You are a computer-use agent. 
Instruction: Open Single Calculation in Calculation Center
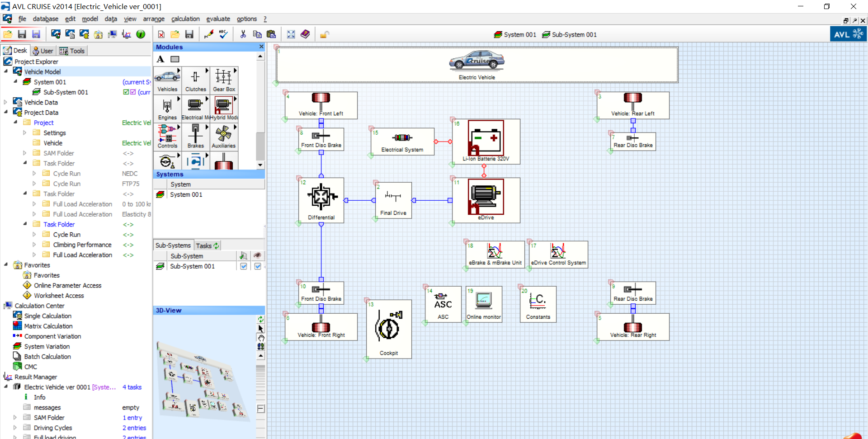[47, 316]
